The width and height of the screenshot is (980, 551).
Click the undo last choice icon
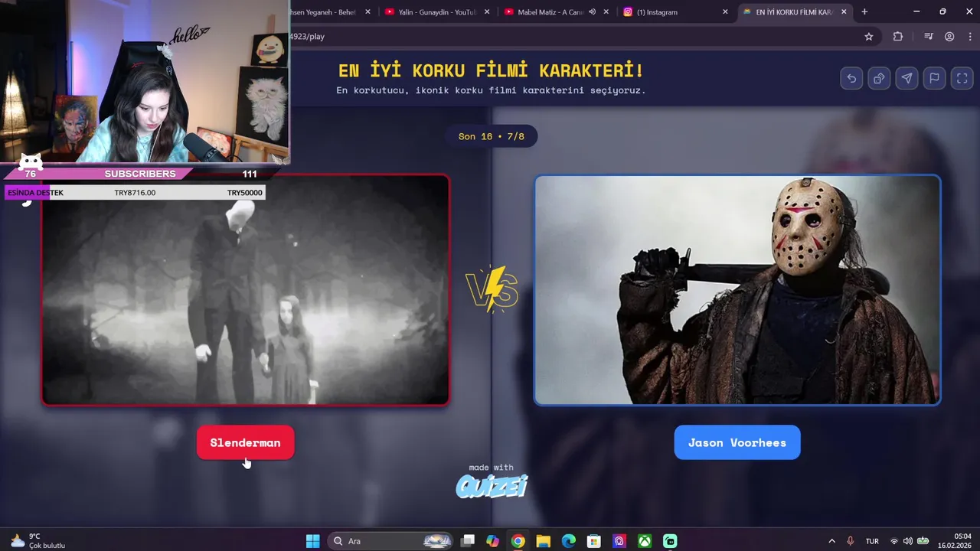coord(851,78)
